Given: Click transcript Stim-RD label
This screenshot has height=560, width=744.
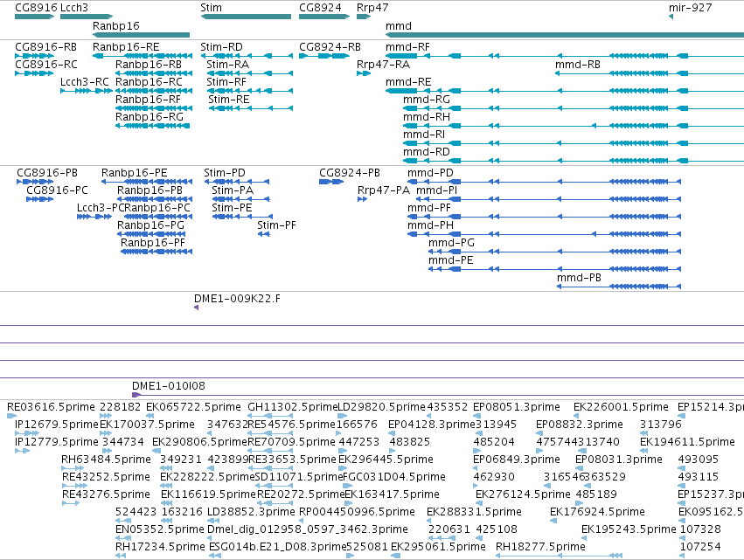Looking at the screenshot, I should pyautogui.click(x=221, y=47).
